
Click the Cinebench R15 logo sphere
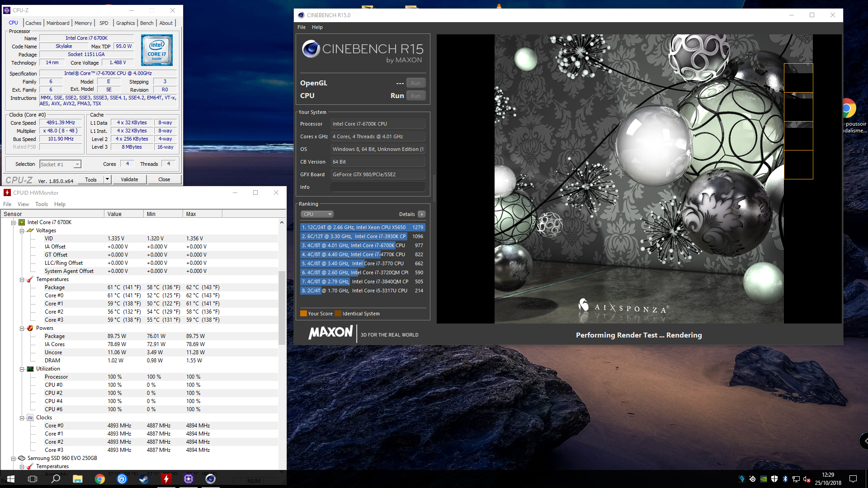[311, 49]
